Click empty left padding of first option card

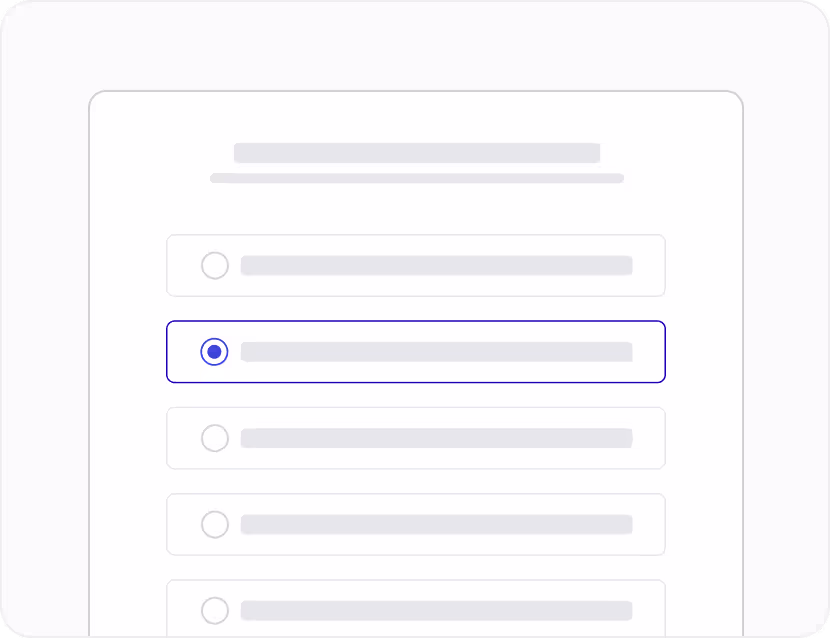(x=183, y=266)
